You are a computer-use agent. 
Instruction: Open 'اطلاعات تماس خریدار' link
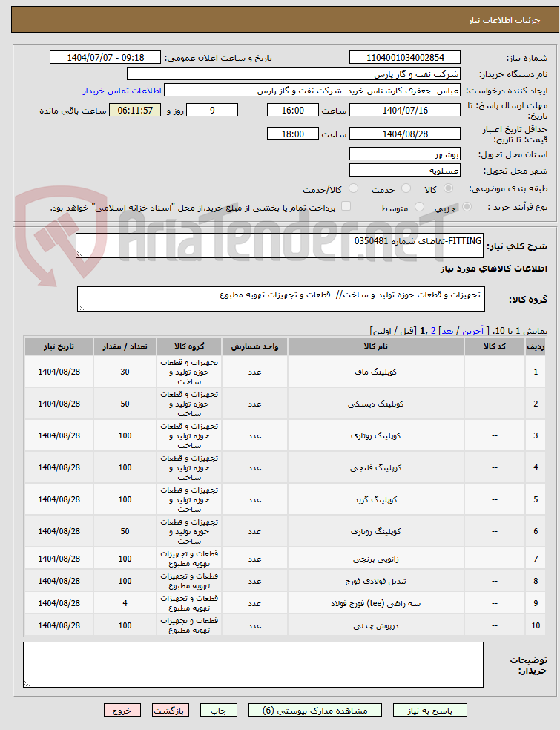(x=122, y=91)
